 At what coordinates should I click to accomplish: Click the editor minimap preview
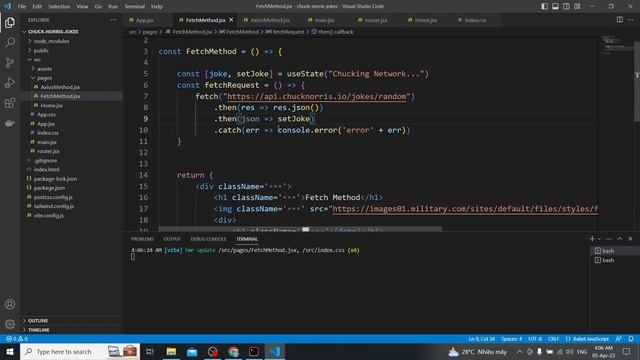pos(616,44)
